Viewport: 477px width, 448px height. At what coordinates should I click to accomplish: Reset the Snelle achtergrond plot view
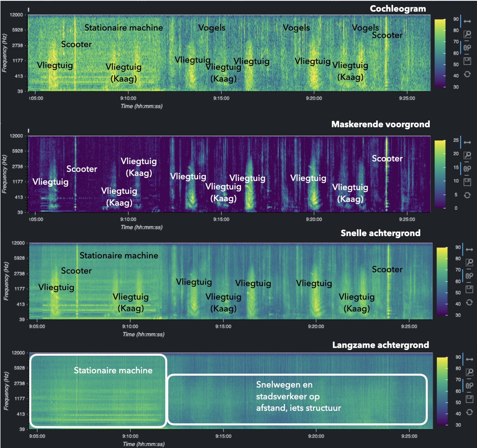click(469, 302)
